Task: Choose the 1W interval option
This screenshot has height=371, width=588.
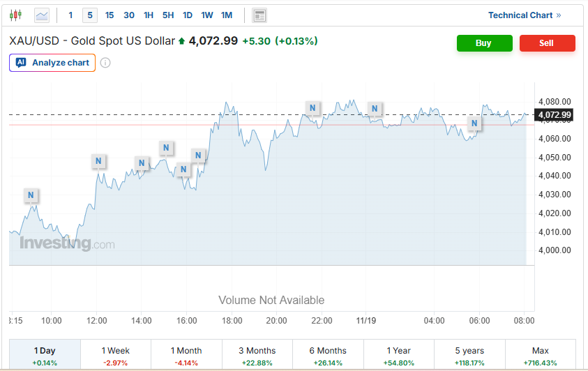Action: click(x=207, y=15)
